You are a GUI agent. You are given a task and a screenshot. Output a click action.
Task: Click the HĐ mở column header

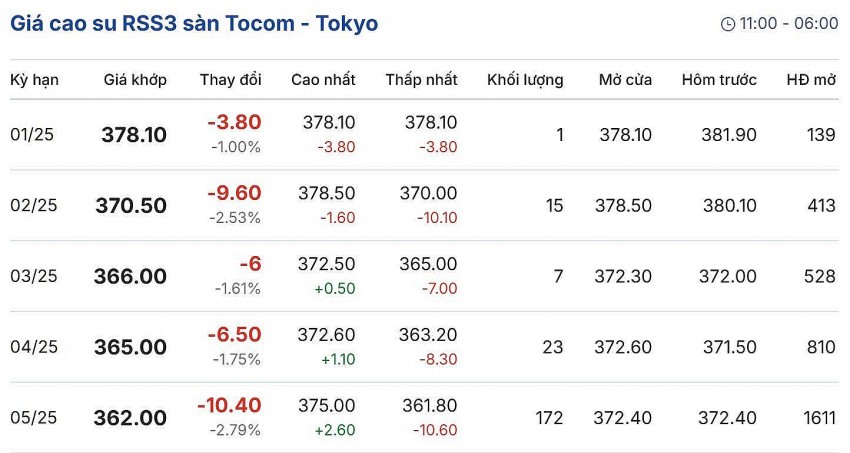coord(810,80)
